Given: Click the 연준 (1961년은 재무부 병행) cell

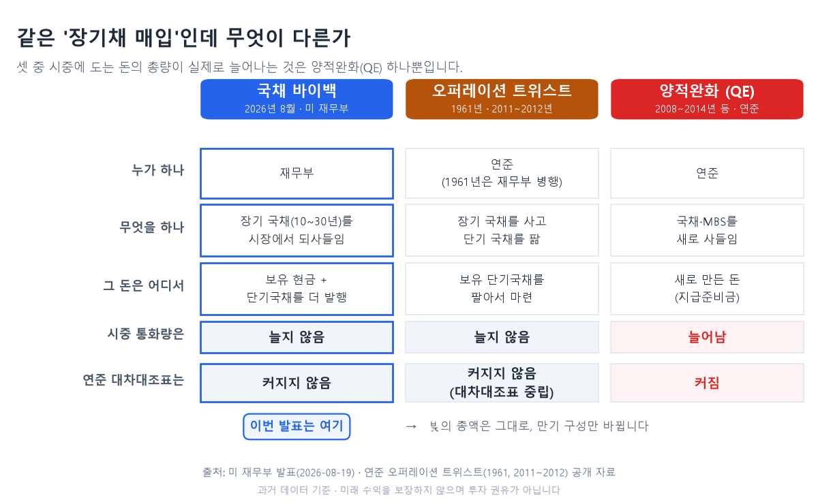Looking at the screenshot, I should pos(502,174).
